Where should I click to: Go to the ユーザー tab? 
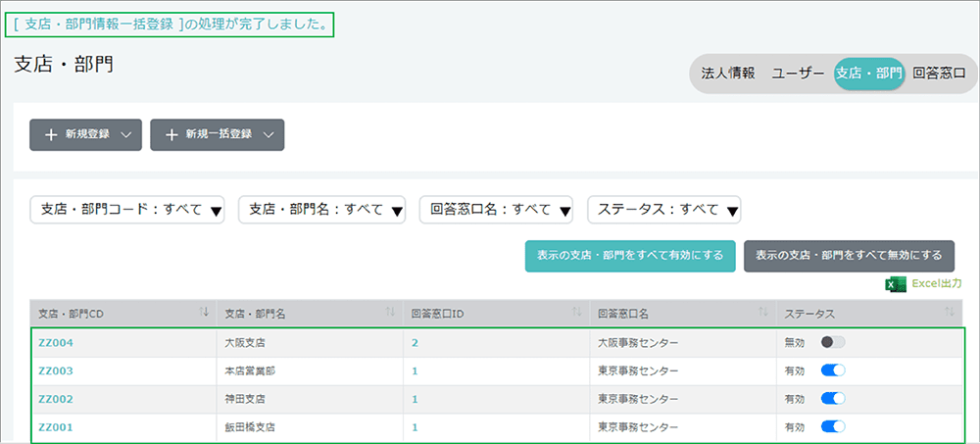click(x=798, y=74)
